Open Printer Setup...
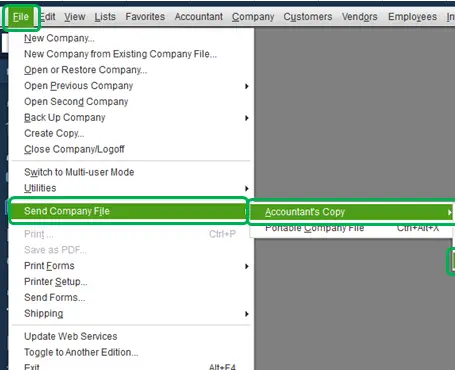This screenshot has width=455, height=370. (x=131, y=282)
